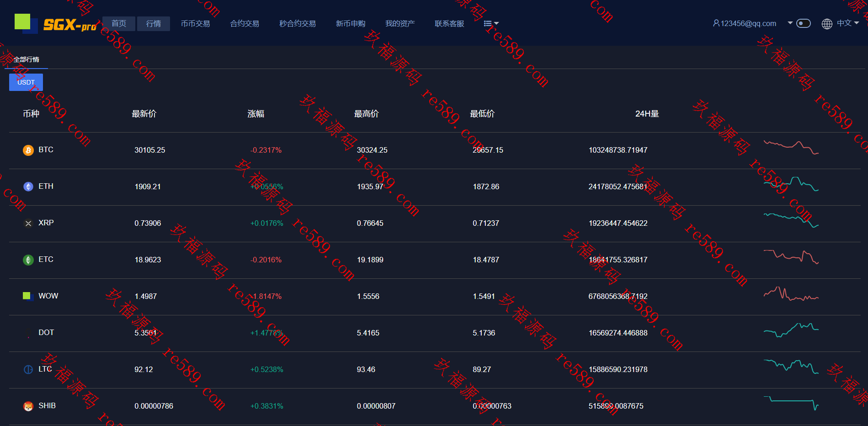Click the USDT filter button
The image size is (868, 426).
pos(26,82)
